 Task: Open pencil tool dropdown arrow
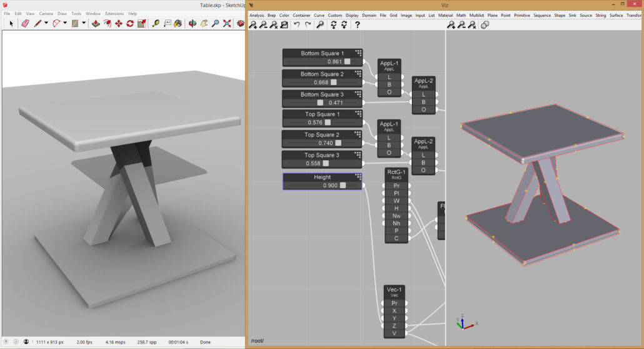[46, 24]
